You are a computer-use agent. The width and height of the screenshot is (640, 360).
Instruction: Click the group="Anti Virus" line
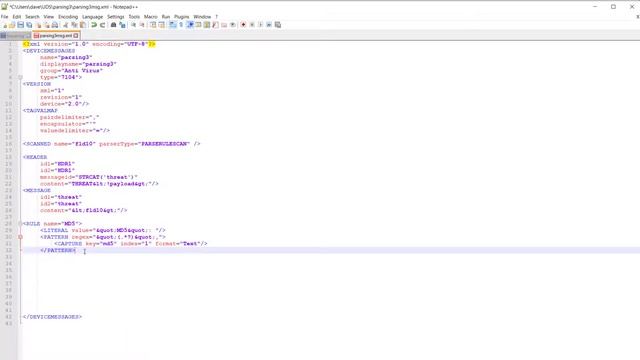(x=71, y=71)
